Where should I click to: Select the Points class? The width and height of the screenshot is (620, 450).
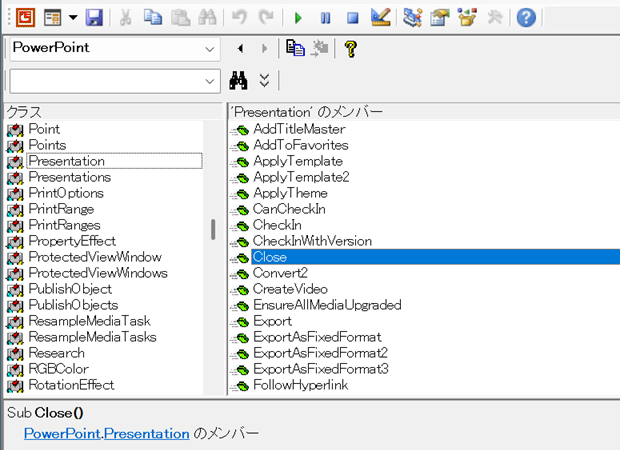(x=47, y=145)
